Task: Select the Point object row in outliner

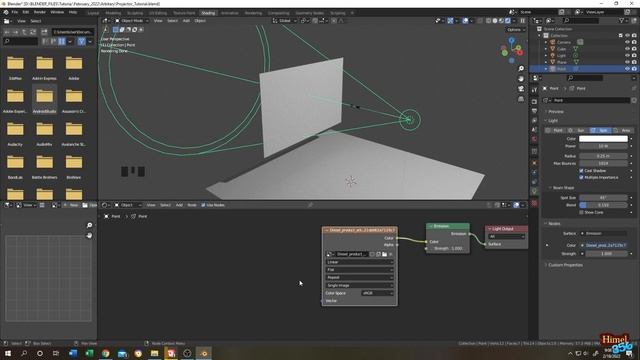Action: pos(584,69)
